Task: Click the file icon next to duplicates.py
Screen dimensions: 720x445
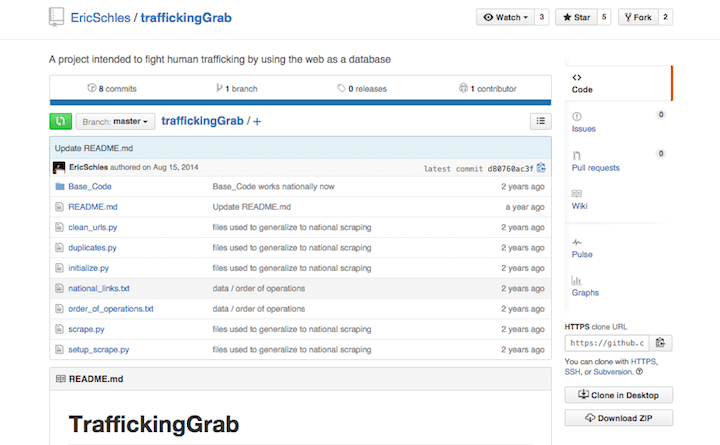Action: tap(59, 248)
